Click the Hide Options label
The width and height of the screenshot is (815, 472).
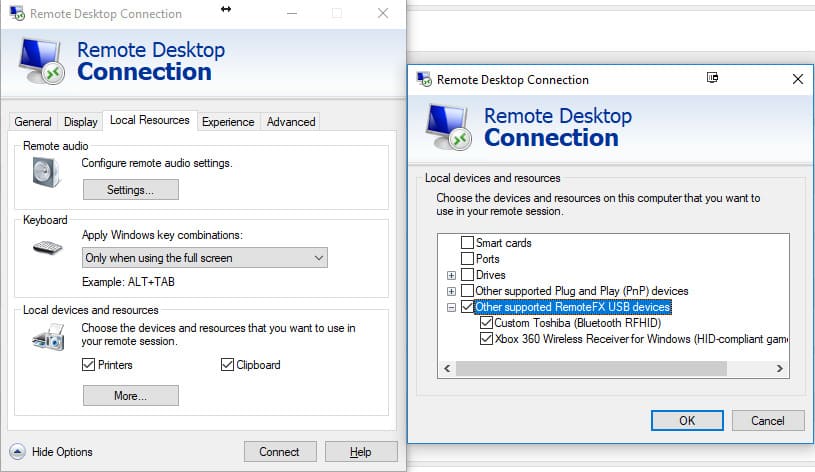[x=62, y=452]
